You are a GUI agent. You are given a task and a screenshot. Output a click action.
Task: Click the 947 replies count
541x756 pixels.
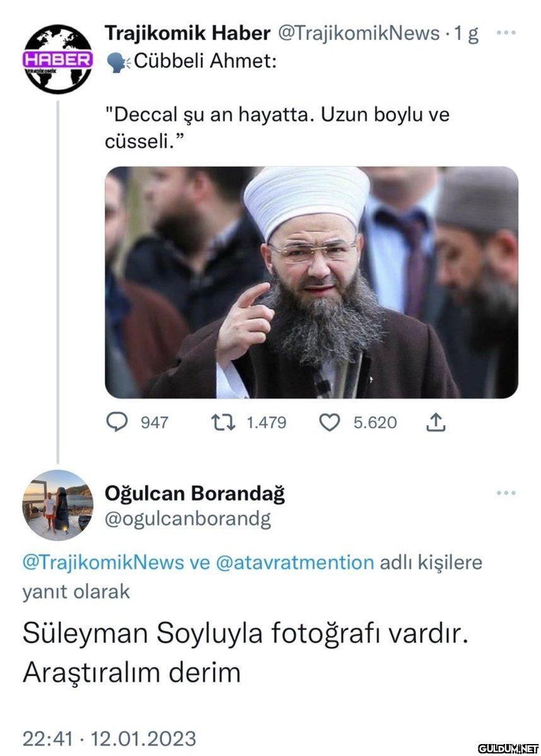(x=154, y=423)
